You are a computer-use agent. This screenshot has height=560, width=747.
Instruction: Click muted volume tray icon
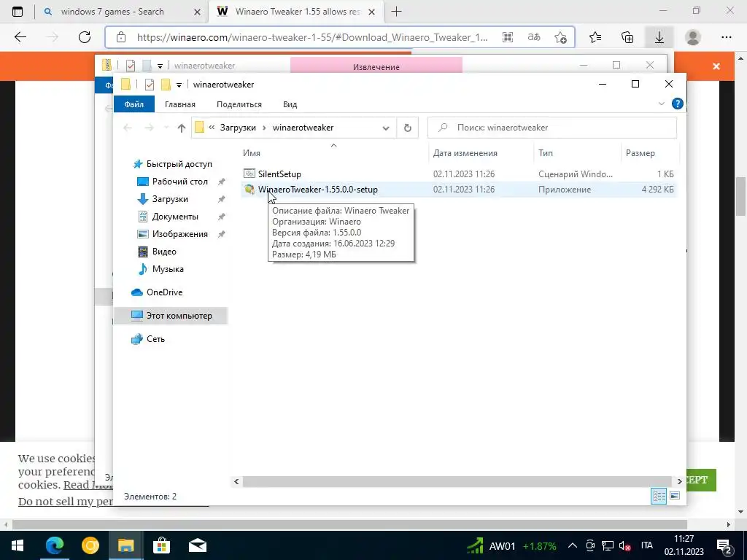[x=624, y=545]
